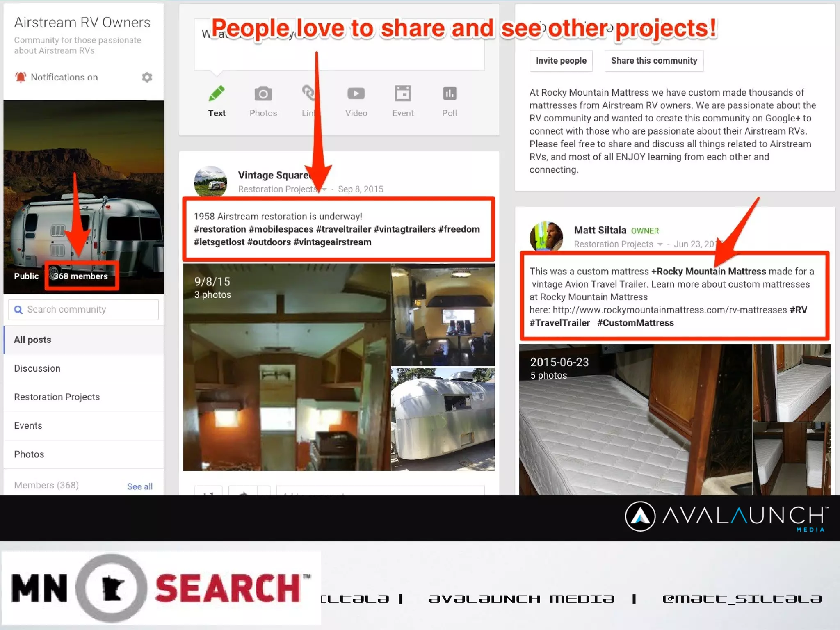Open Photos category in sidebar

tap(84, 454)
